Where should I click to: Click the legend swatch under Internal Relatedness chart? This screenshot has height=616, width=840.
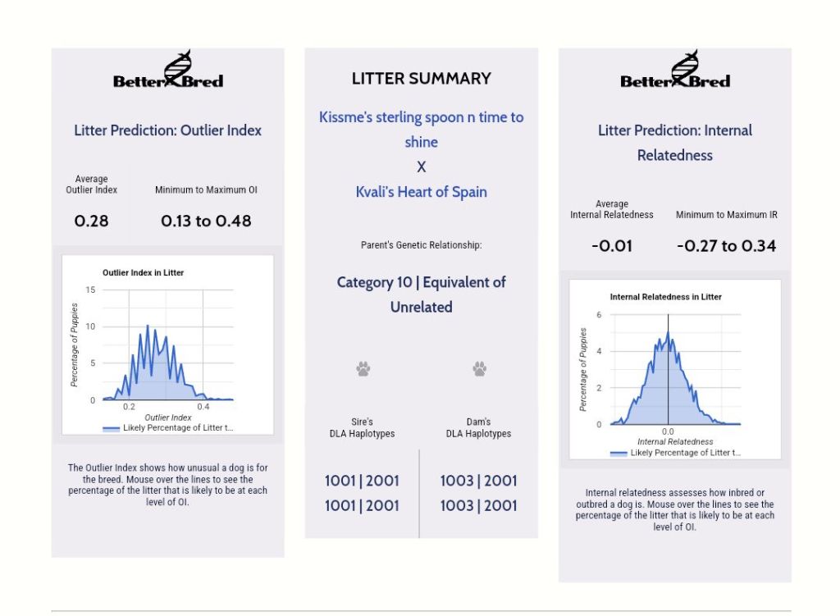pyautogui.click(x=619, y=453)
